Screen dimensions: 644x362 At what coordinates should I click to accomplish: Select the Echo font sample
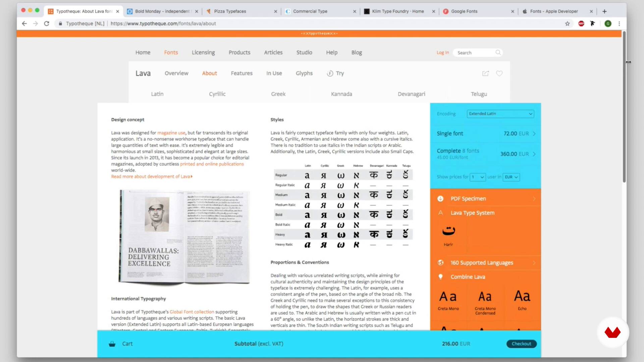point(522,300)
